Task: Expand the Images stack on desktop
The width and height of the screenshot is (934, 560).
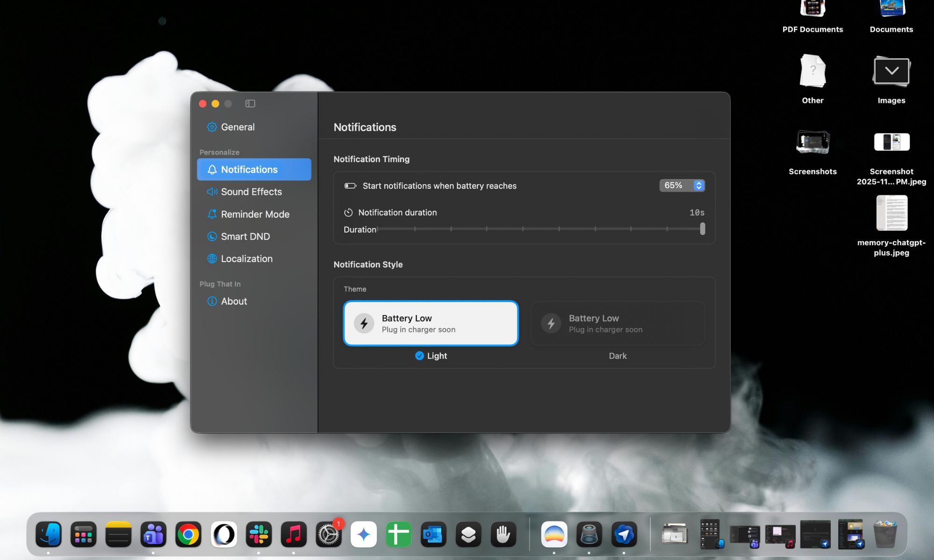Action: pyautogui.click(x=891, y=79)
